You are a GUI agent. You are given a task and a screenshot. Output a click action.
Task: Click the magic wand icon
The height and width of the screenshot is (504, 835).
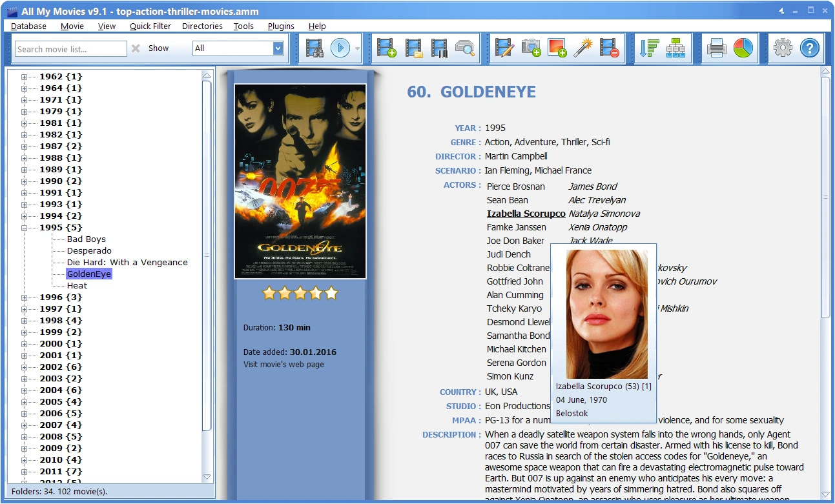coord(583,48)
